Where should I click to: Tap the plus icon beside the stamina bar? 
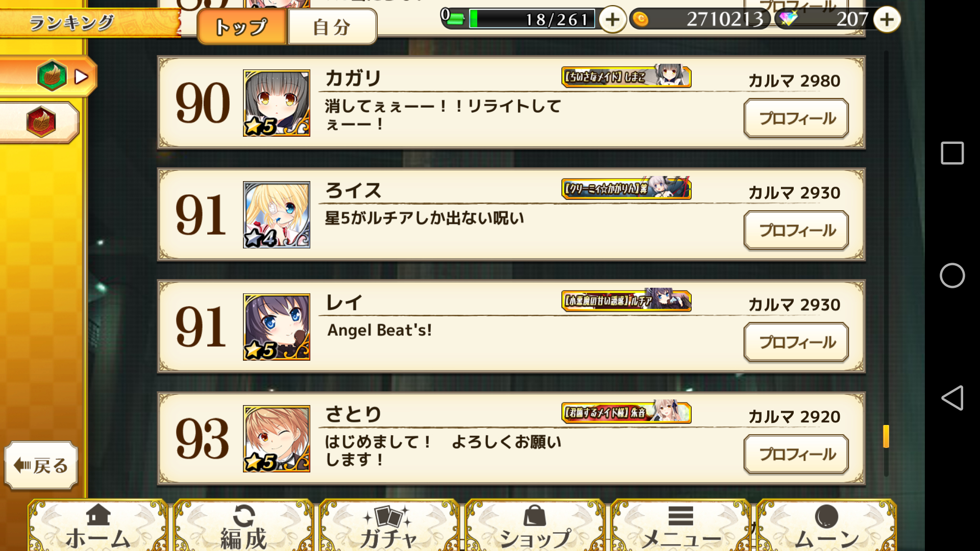(x=612, y=20)
